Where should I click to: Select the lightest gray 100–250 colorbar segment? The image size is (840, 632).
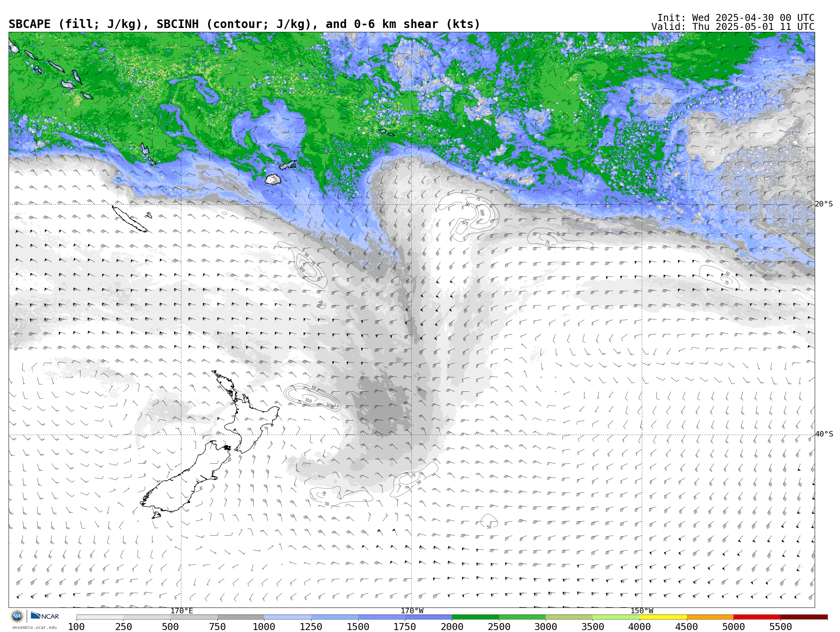tap(100, 617)
